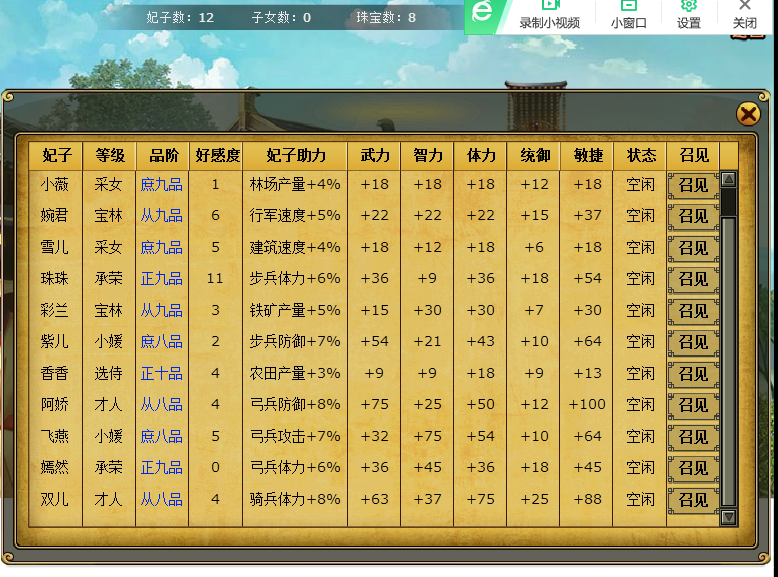Switch to 小窗口 mode

tap(628, 16)
